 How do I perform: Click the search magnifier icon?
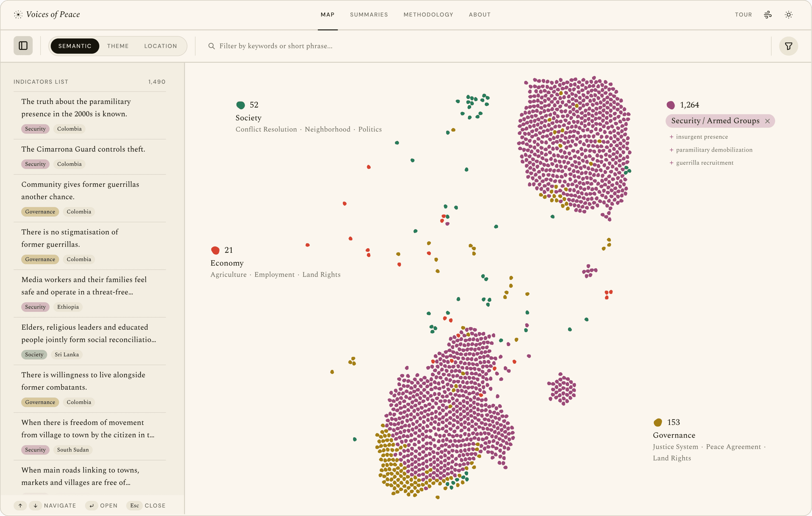(211, 46)
